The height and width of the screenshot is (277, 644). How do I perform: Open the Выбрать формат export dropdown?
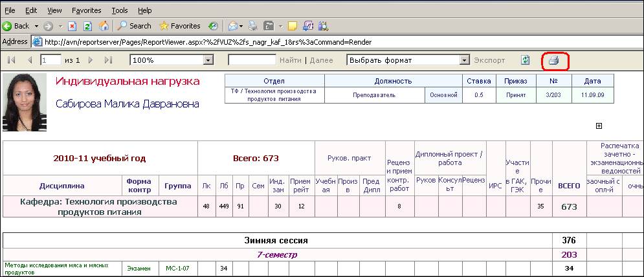(408, 60)
